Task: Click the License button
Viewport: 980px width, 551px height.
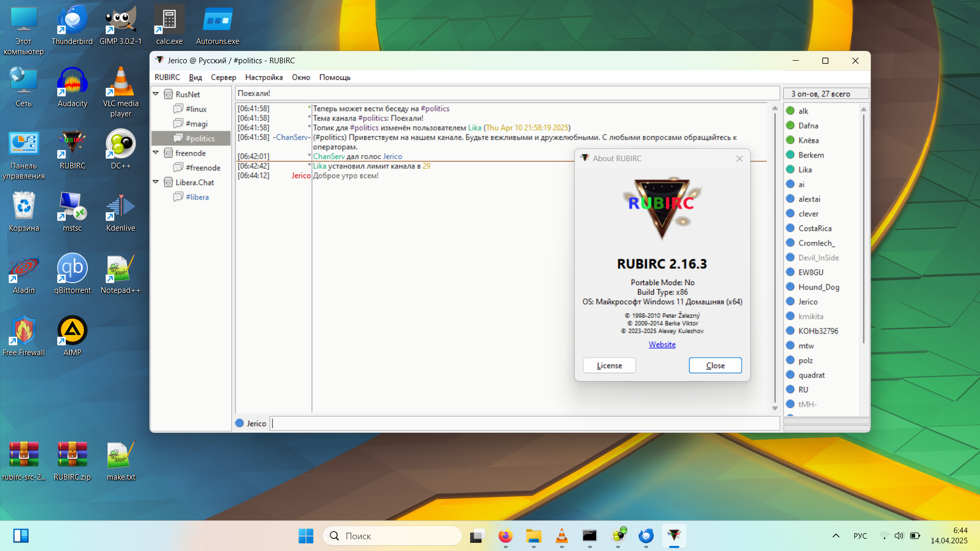Action: 609,365
